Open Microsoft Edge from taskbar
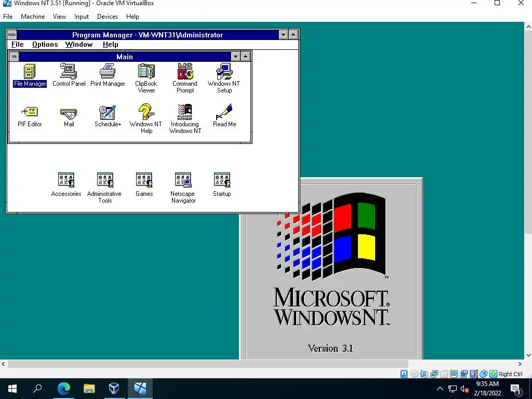The image size is (532, 399). 64,389
